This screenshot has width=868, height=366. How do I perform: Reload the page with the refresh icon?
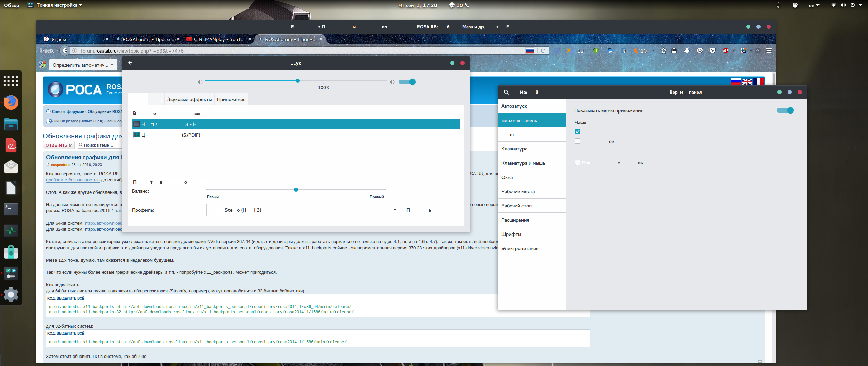pyautogui.click(x=543, y=51)
